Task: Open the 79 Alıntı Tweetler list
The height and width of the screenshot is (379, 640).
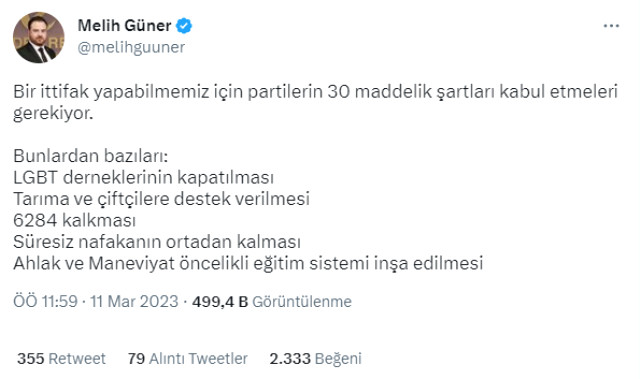Action: [x=187, y=359]
